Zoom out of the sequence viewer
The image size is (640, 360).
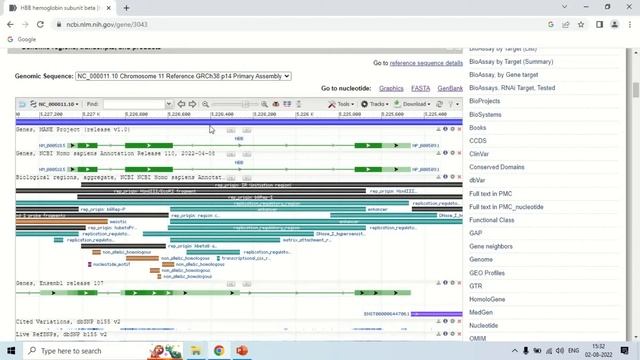tap(206, 104)
